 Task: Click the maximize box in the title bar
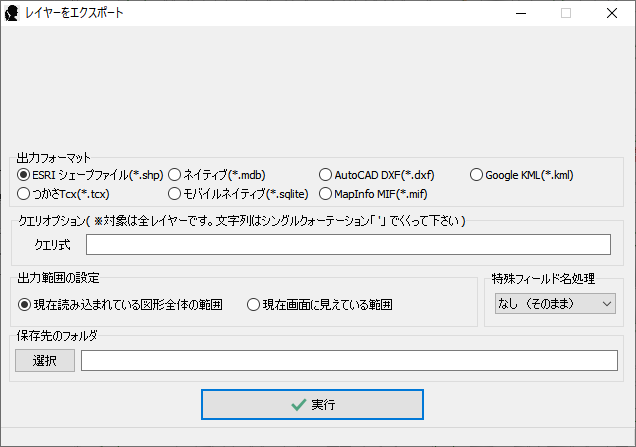pos(566,14)
